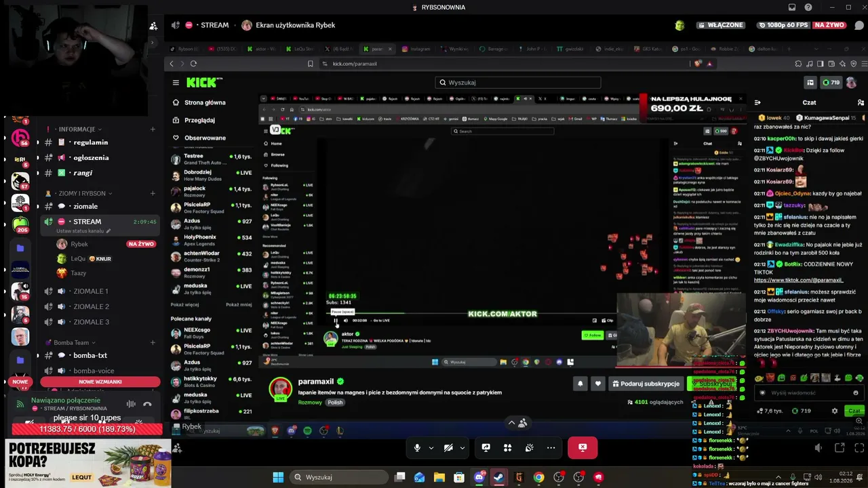Open the emoji picker in chat input
This screenshot has height=488, width=868.
tap(856, 393)
